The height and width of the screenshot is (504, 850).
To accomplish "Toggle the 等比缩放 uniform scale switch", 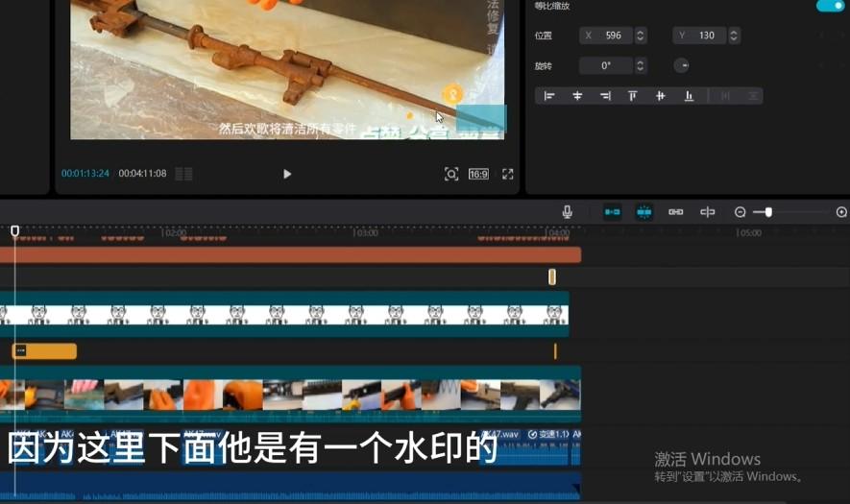I will [829, 6].
